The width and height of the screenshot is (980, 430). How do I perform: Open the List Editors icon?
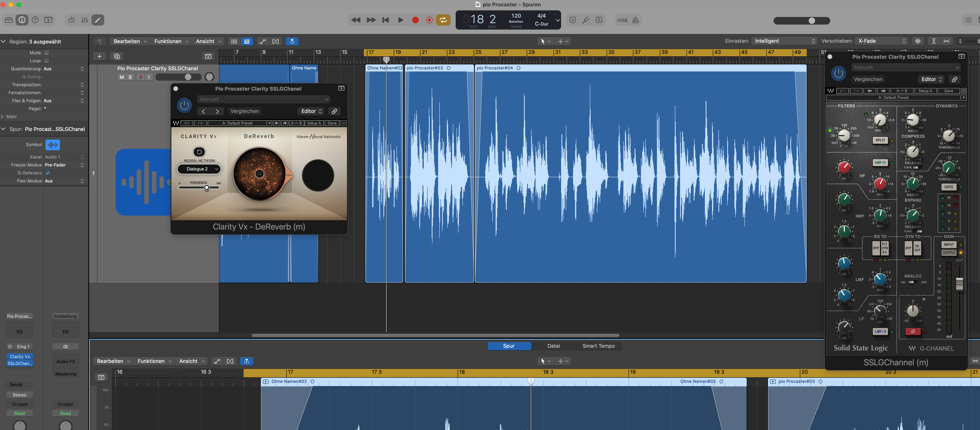click(x=968, y=20)
